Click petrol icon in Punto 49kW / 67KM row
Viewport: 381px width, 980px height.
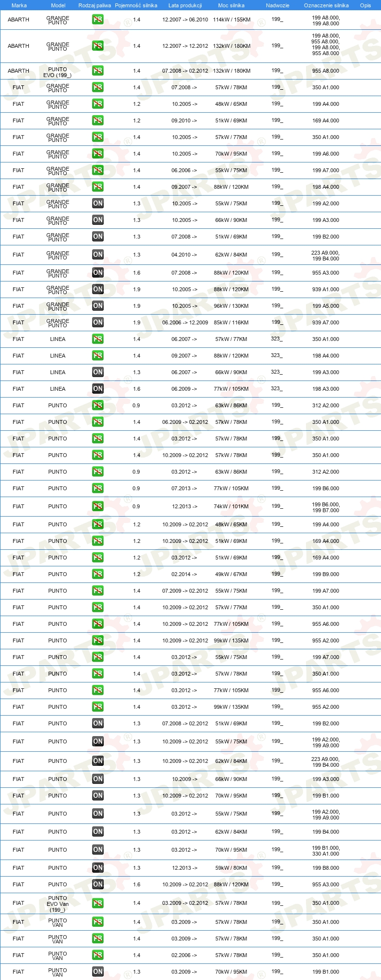(x=98, y=574)
